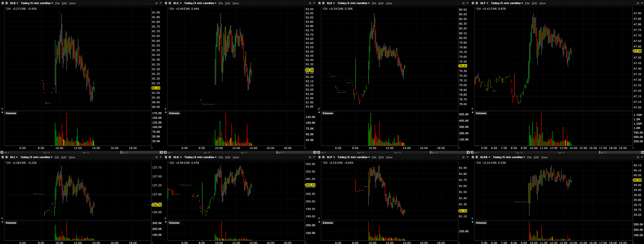
Task: Open the XLRE ticker symbol dropdown
Action: [x=485, y=157]
